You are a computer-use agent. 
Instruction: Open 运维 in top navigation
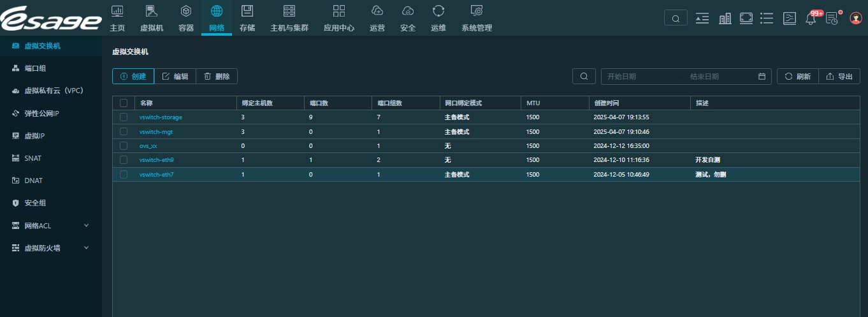438,18
